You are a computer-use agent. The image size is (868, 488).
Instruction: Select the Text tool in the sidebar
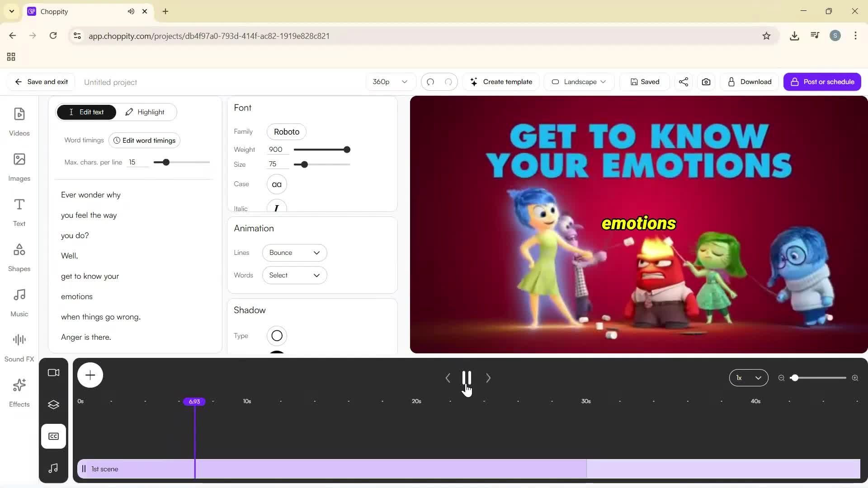click(x=19, y=211)
